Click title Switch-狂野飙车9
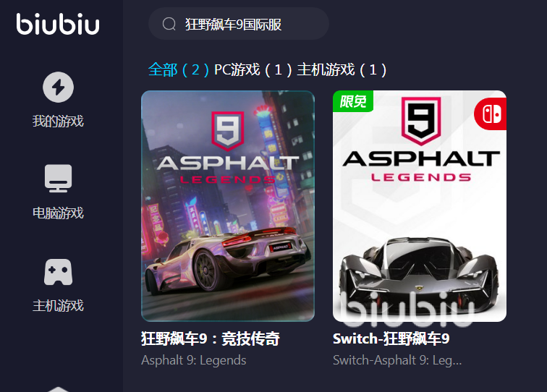The image size is (547, 392). [x=391, y=338]
